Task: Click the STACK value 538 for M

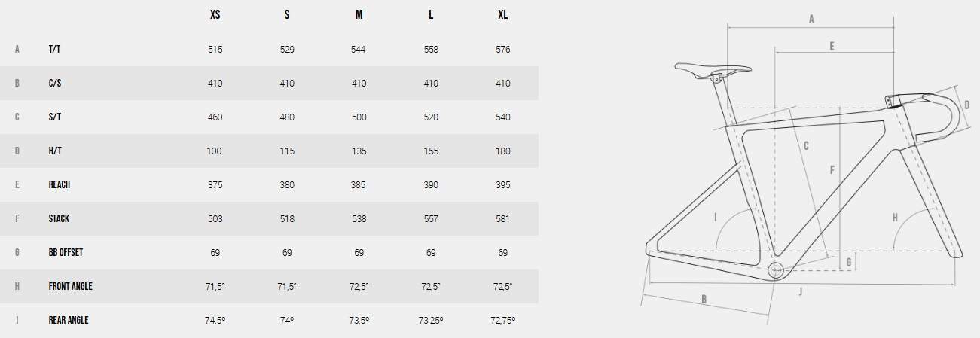Action: click(359, 219)
